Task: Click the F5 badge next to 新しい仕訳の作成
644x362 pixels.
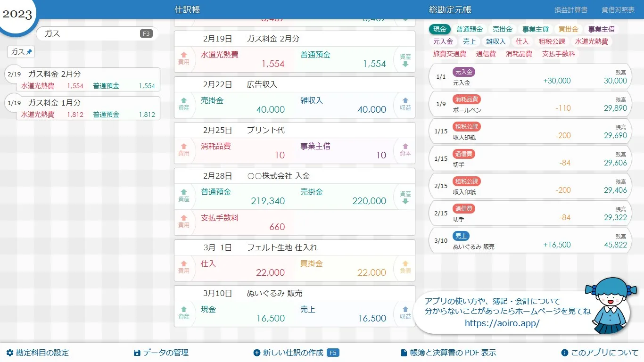Action: point(333,353)
